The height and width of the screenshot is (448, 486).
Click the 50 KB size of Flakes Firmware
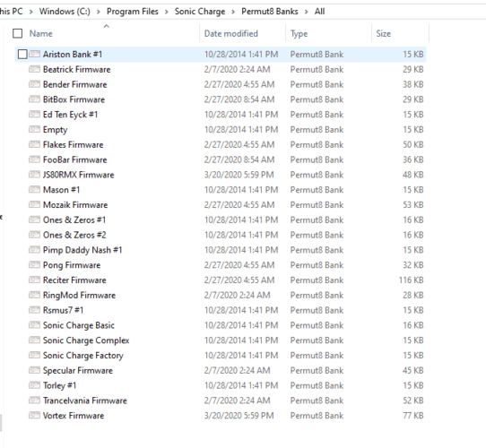tap(412, 144)
